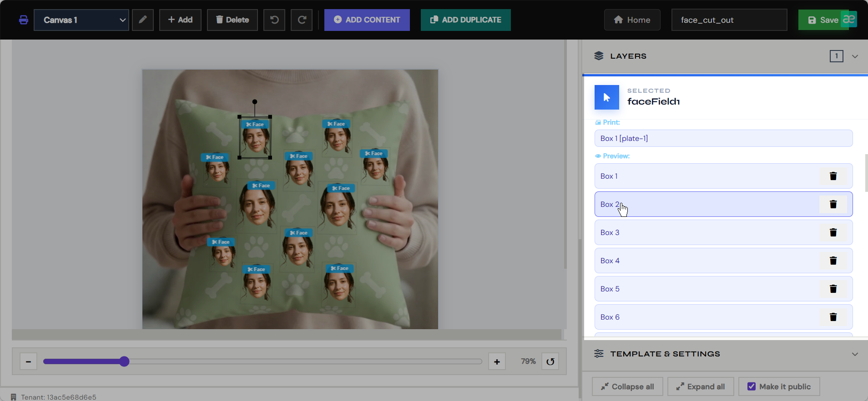The height and width of the screenshot is (401, 868).
Task: Click the Delete canvas button
Action: (232, 20)
